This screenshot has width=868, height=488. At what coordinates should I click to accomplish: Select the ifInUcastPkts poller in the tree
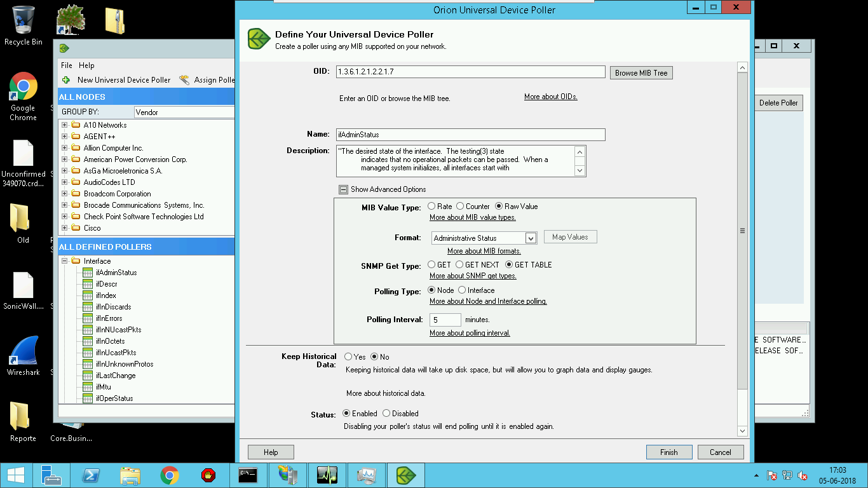[x=116, y=353]
